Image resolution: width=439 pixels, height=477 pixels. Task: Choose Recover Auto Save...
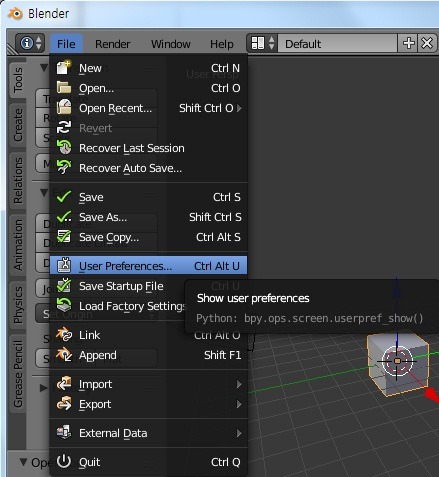tap(149, 168)
